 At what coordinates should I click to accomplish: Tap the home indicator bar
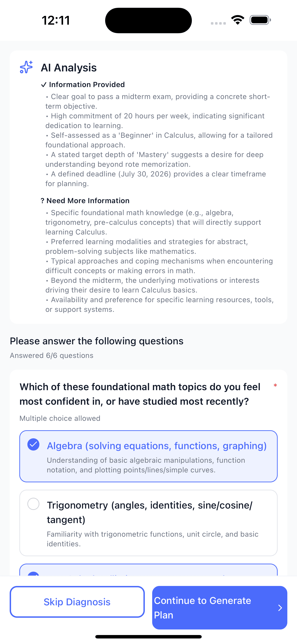148,636
